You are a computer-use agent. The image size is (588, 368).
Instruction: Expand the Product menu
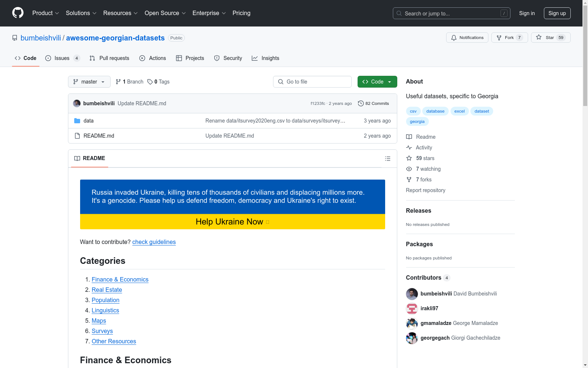(x=46, y=13)
